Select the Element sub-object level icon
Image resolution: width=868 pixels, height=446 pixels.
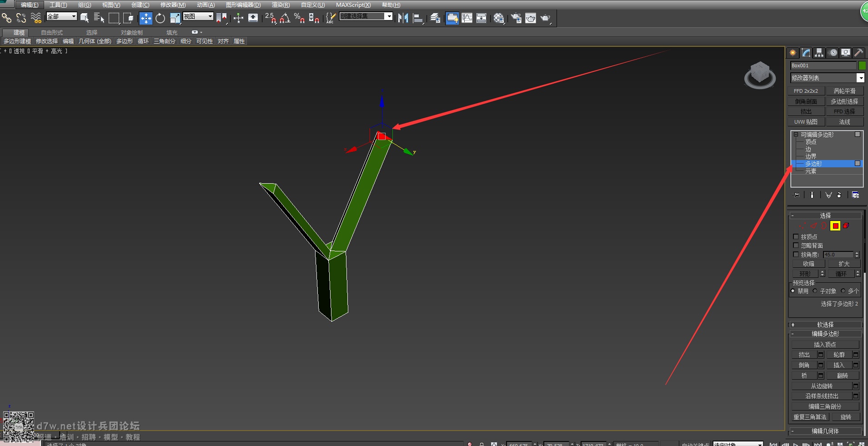(846, 226)
